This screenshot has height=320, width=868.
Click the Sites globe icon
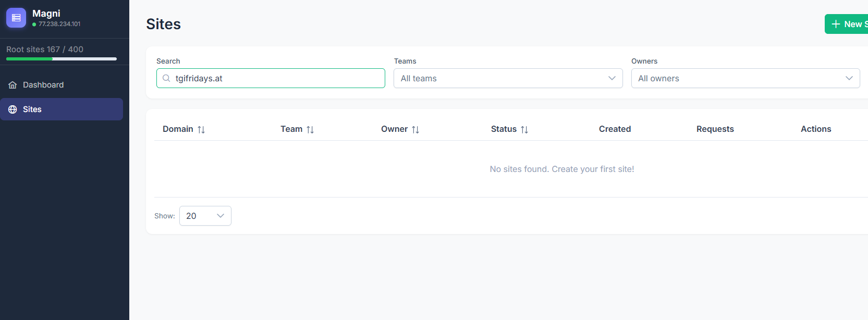click(13, 109)
